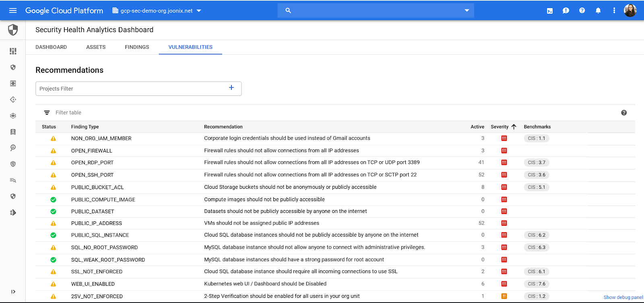644x303 pixels.
Task: Click the CIS : 1.1 benchmark chip
Action: 537,138
